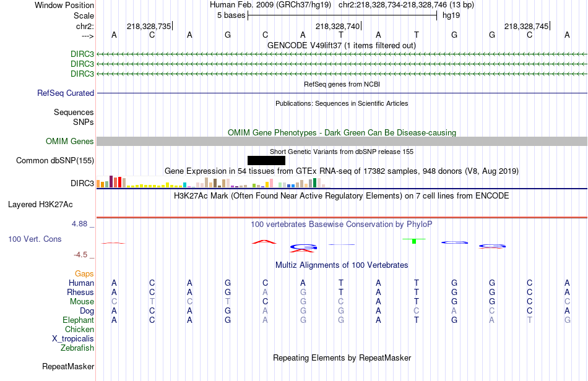Image resolution: width=588 pixels, height=381 pixels.
Task: Click the orange Gaps label
Action: pos(84,274)
